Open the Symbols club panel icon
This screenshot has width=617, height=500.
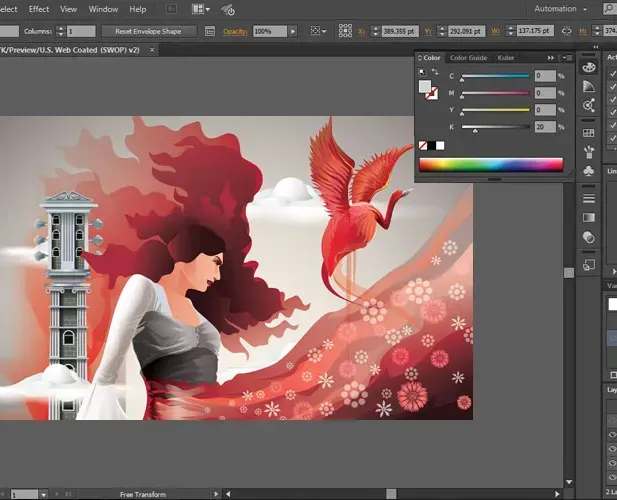(589, 171)
